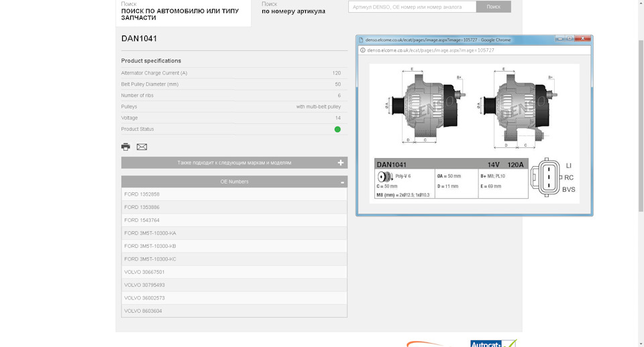
Task: Click the right alternator diagram image
Action: pos(518,107)
